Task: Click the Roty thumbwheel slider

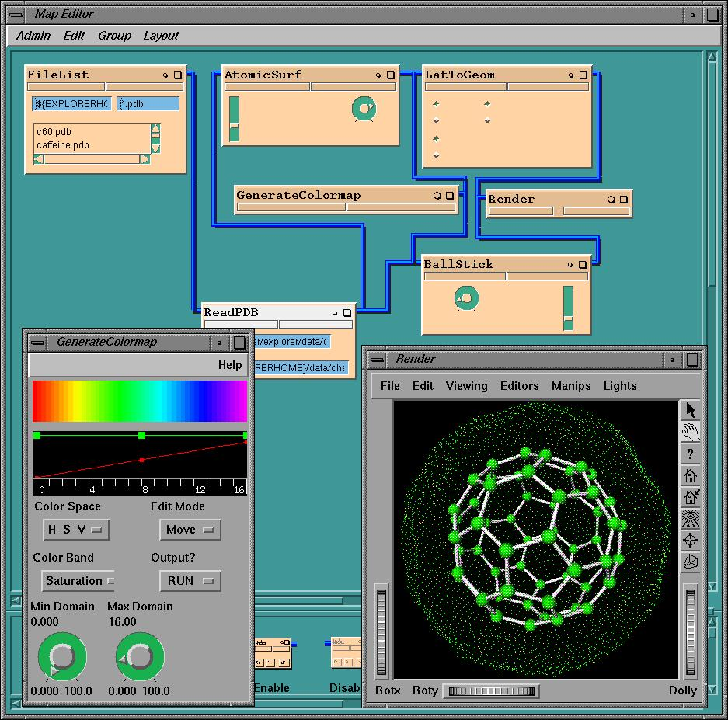Action: point(493,690)
